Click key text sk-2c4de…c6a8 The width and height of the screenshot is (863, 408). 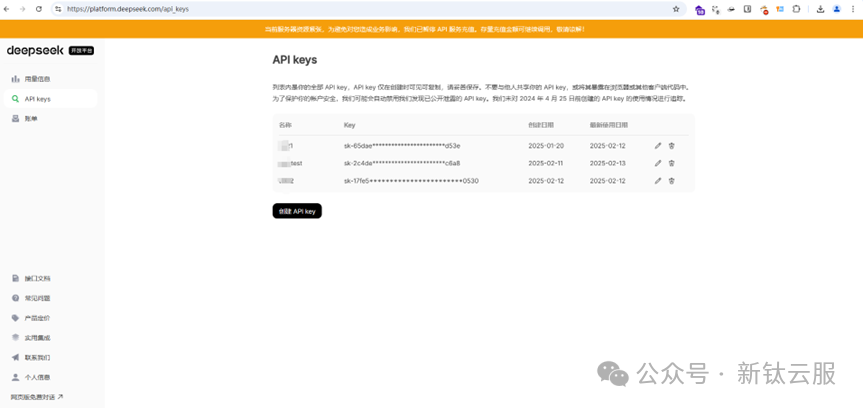click(402, 163)
